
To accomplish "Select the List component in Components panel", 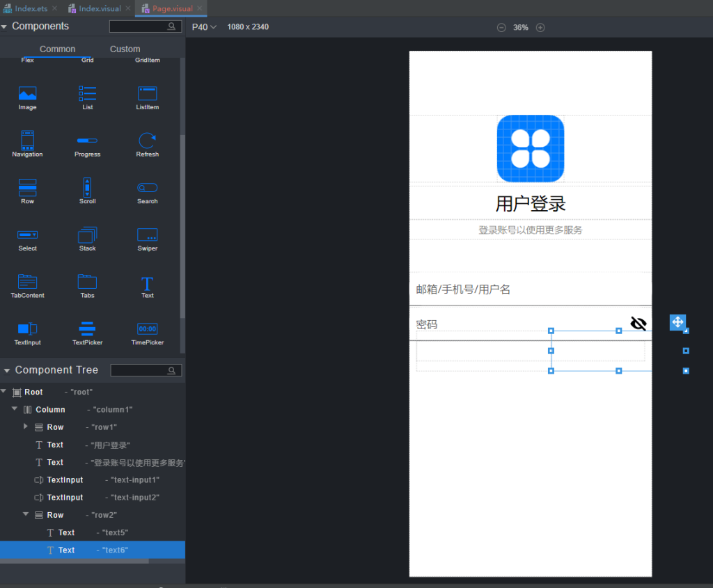I will [x=87, y=92].
